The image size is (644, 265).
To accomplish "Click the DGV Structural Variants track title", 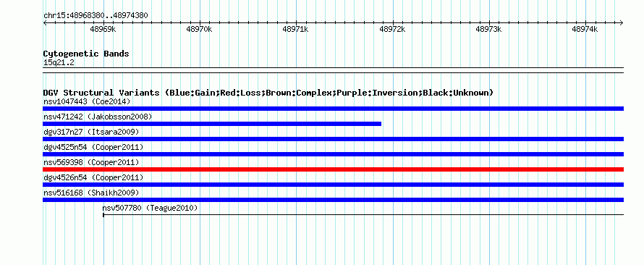I will (268, 93).
